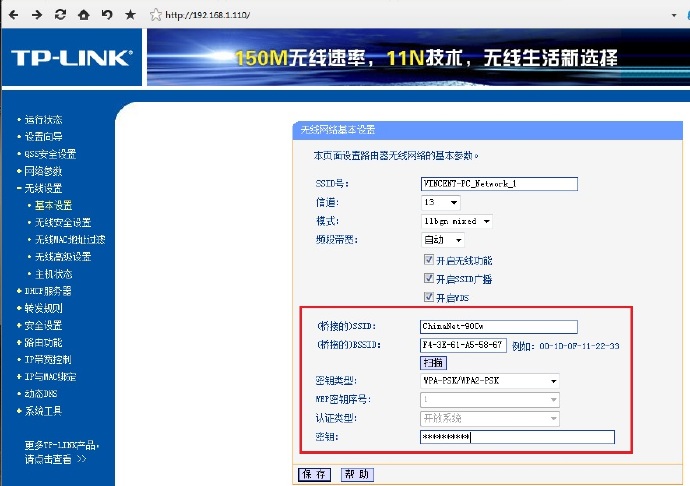
Task: Click the 保存 save button
Action: point(314,474)
